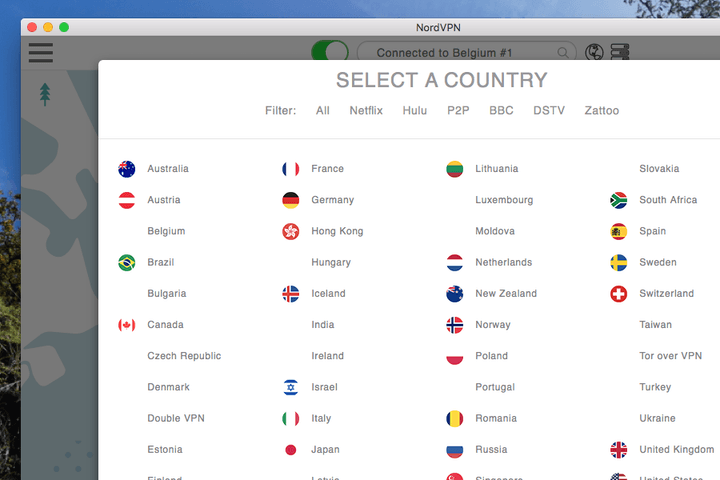Filter countries by P2P

[458, 111]
